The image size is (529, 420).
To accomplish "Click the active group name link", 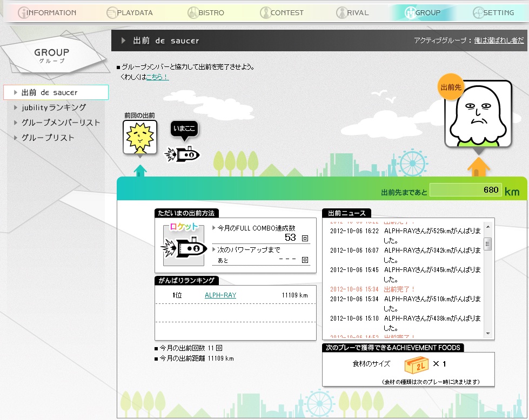I will pos(499,40).
